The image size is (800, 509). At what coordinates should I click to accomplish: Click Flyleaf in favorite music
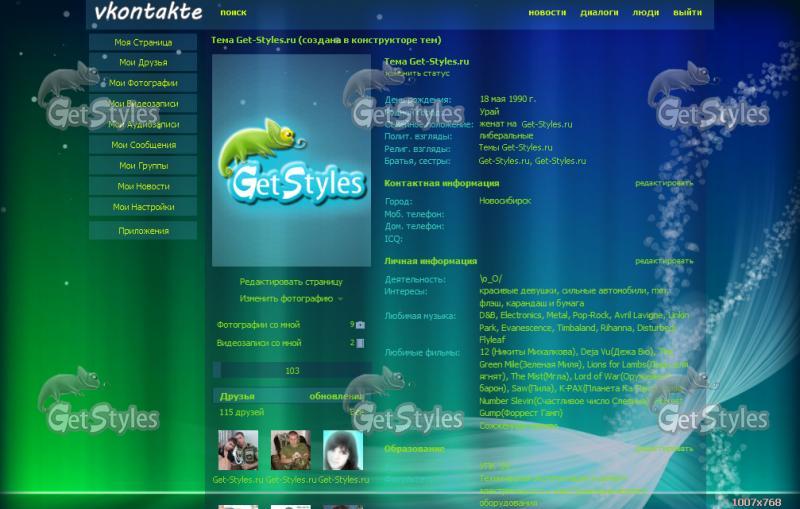coord(492,340)
